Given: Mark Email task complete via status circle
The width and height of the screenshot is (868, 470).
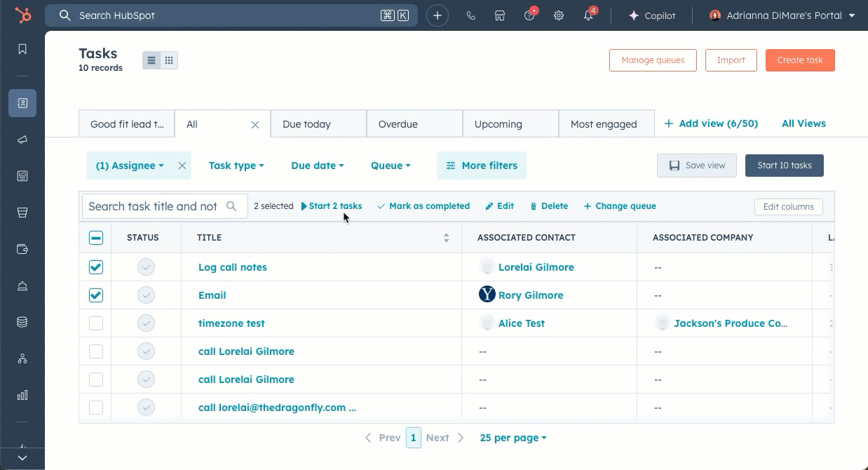Looking at the screenshot, I should click(146, 295).
